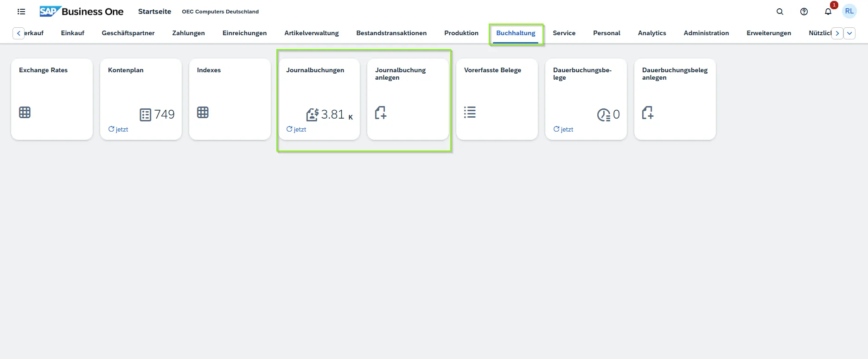The width and height of the screenshot is (868, 359).
Task: Select the Analytics tab
Action: (x=651, y=33)
